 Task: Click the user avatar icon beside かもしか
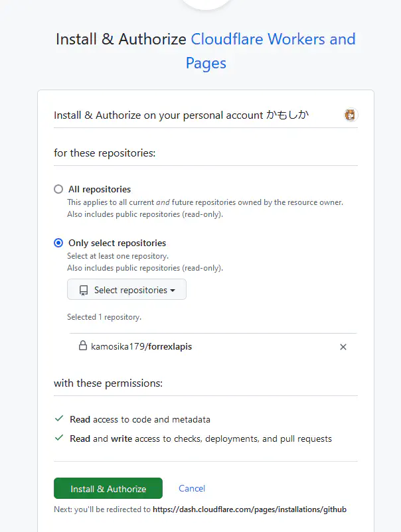coord(351,115)
